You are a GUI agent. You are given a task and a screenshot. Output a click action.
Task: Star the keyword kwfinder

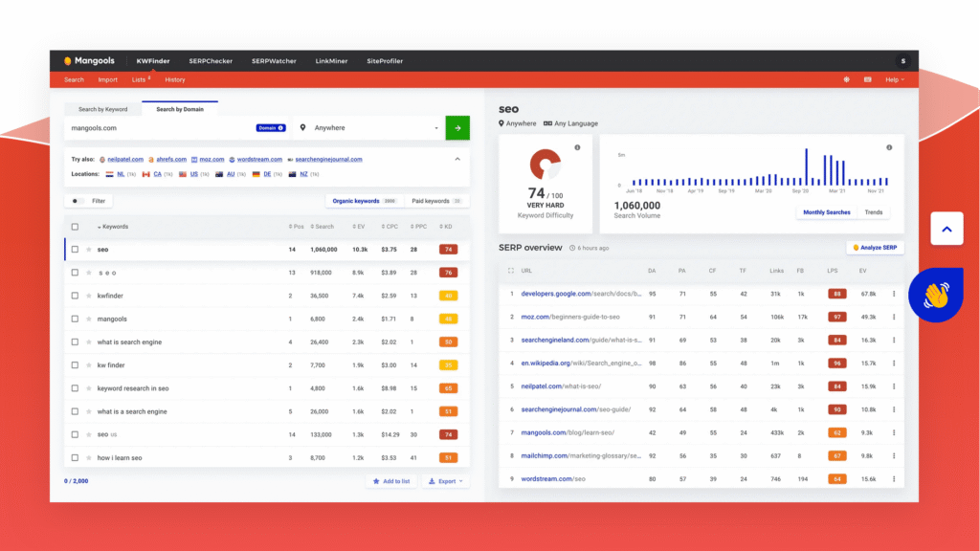[89, 296]
